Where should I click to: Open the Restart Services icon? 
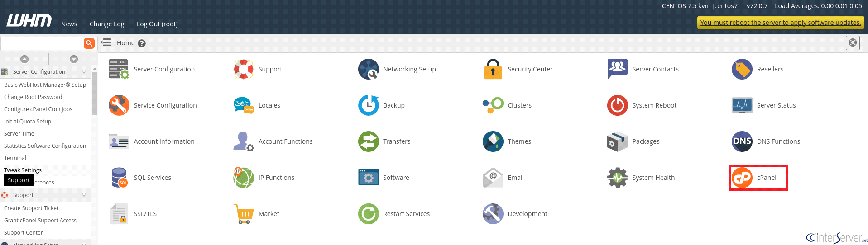[x=369, y=214]
